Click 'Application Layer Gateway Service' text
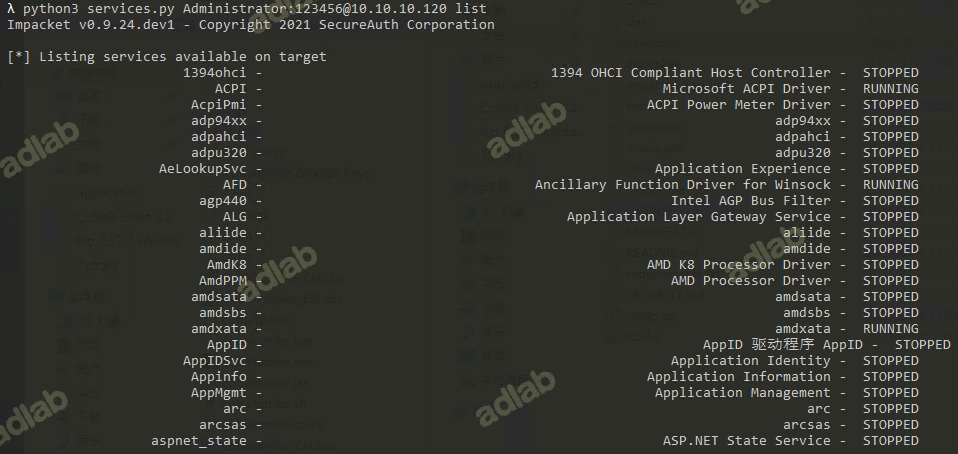The height and width of the screenshot is (454, 958). [698, 216]
